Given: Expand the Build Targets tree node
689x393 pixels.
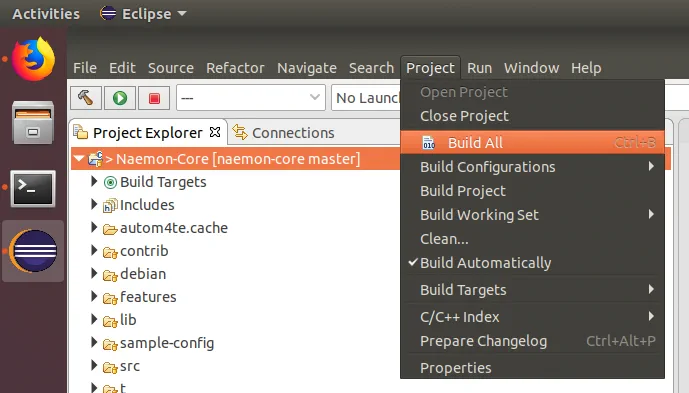Looking at the screenshot, I should pos(94,181).
